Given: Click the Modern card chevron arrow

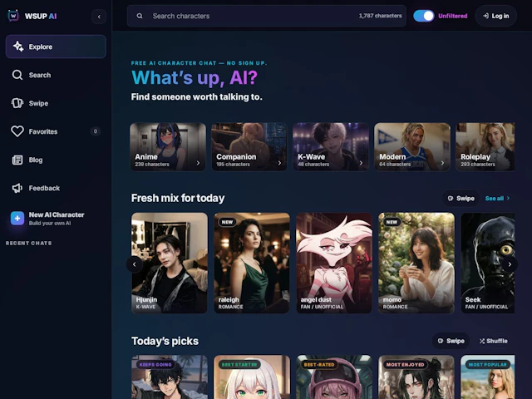Looking at the screenshot, I should pyautogui.click(x=442, y=163).
